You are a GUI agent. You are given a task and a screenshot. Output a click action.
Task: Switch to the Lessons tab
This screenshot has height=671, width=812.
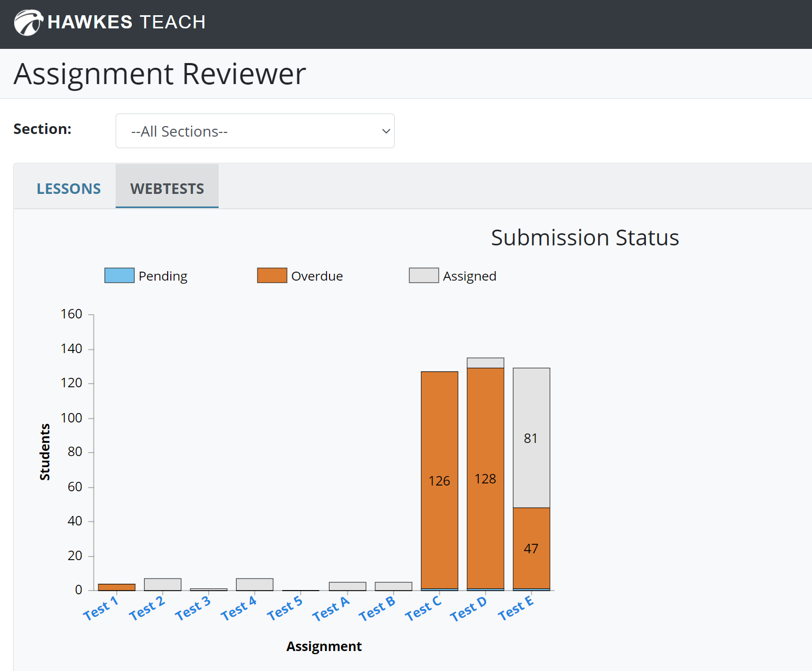click(x=68, y=189)
